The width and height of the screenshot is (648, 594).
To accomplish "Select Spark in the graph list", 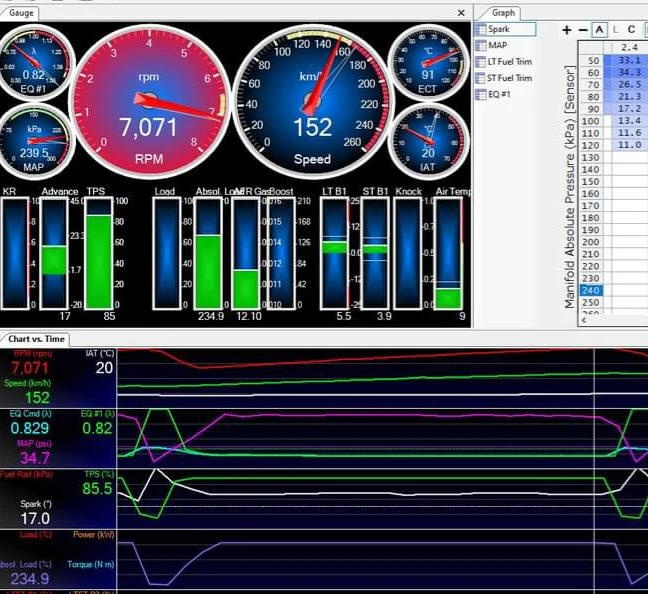I will coord(498,30).
